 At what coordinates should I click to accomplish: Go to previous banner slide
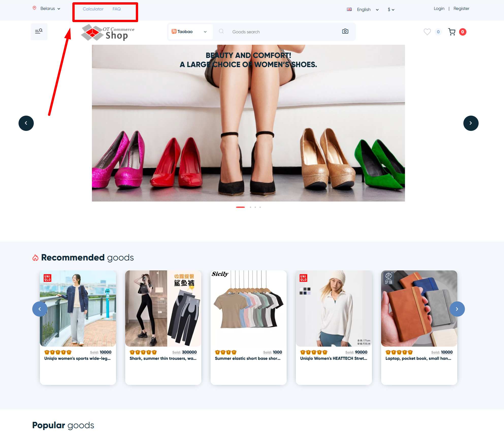(x=26, y=123)
